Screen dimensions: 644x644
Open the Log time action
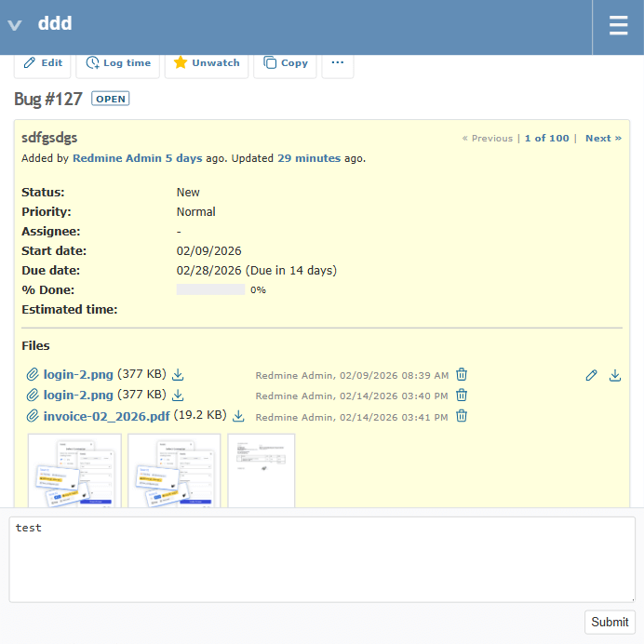pos(117,63)
